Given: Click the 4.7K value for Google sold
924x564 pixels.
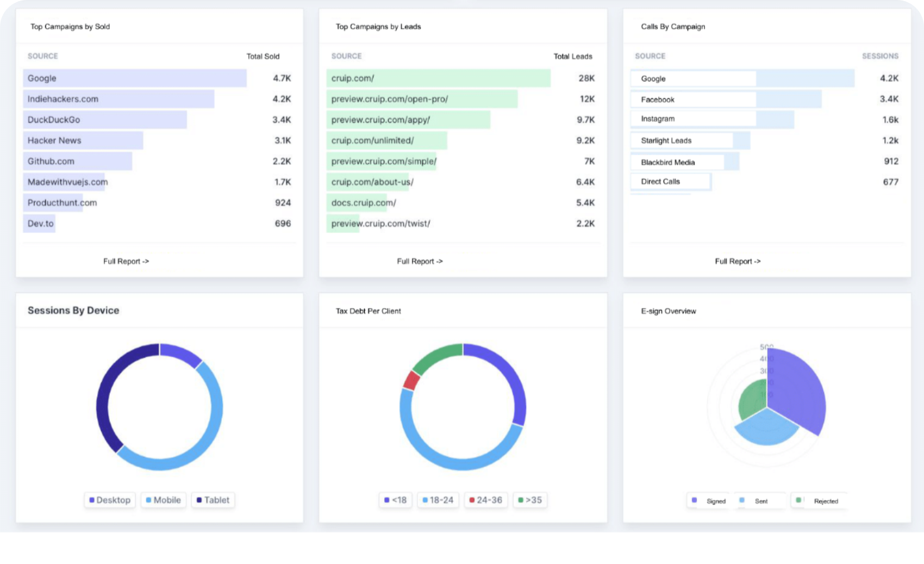Looking at the screenshot, I should coord(282,78).
